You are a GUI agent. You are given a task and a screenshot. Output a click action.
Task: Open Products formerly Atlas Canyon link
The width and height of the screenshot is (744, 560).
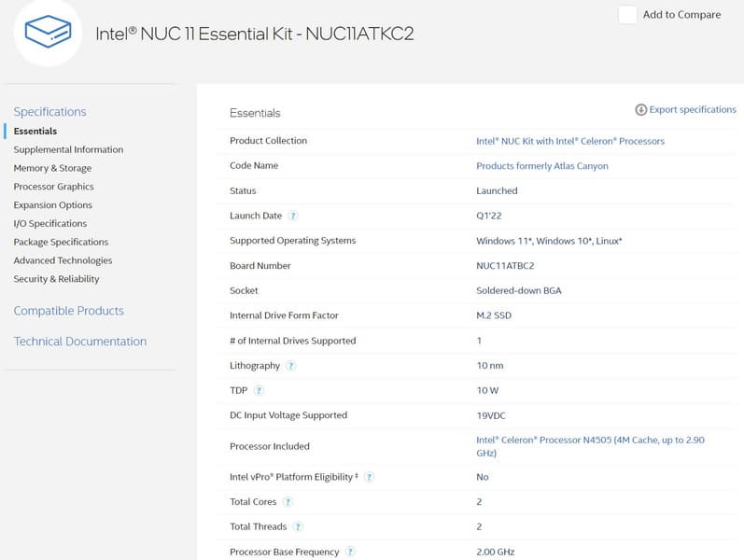tap(541, 166)
